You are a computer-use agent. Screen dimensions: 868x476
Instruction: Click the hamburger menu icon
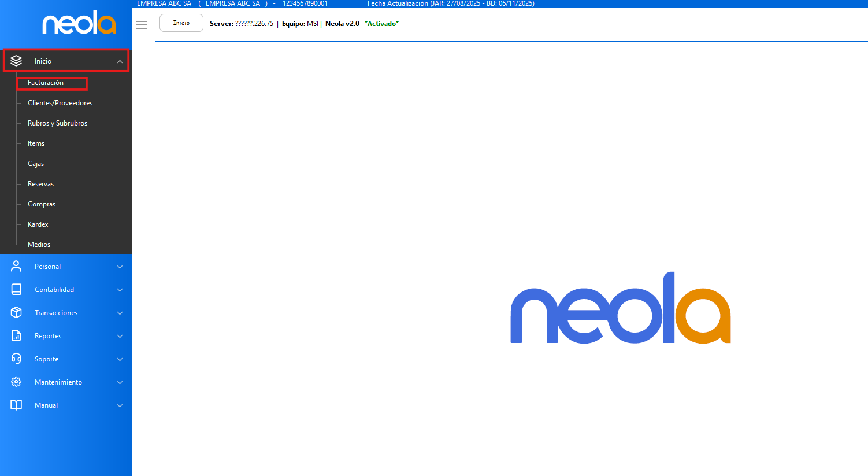tap(142, 24)
